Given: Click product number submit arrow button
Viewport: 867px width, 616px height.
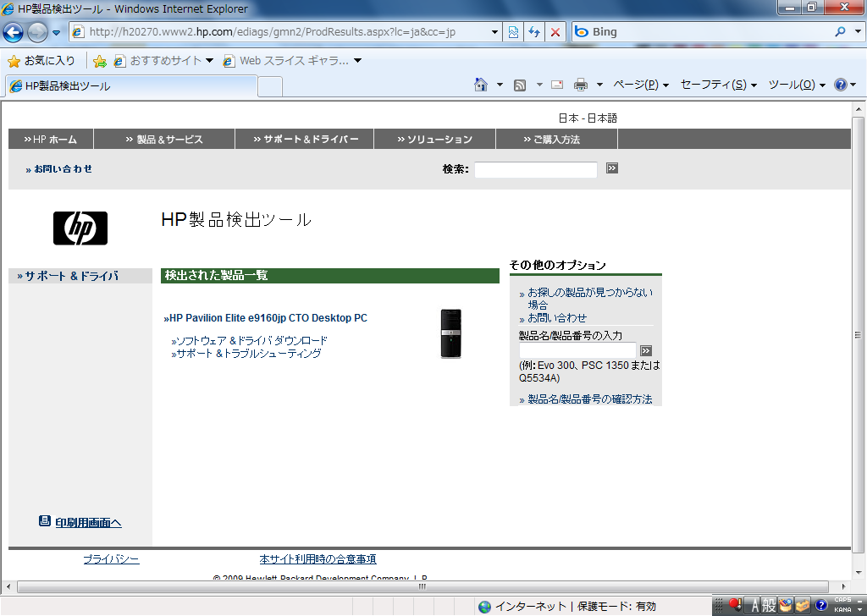Looking at the screenshot, I should tap(646, 351).
